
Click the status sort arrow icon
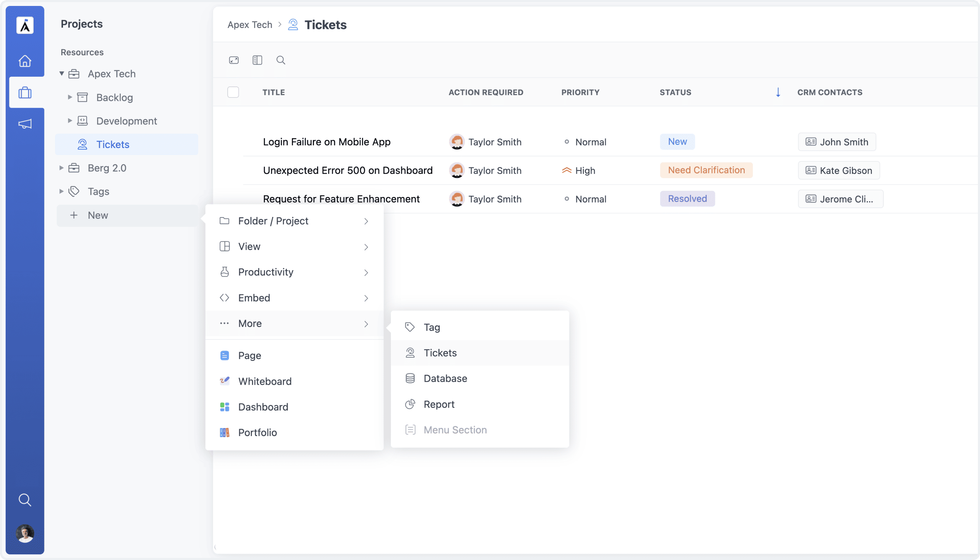tap(778, 92)
